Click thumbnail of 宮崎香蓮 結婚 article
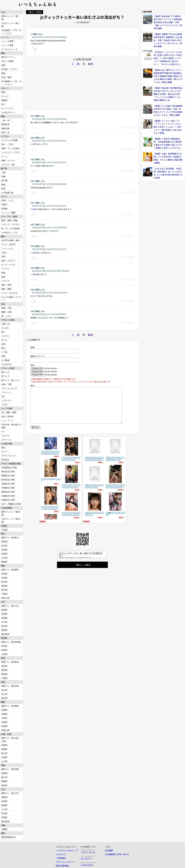Image resolution: width=185 pixels, height=868 pixels. coord(148,157)
